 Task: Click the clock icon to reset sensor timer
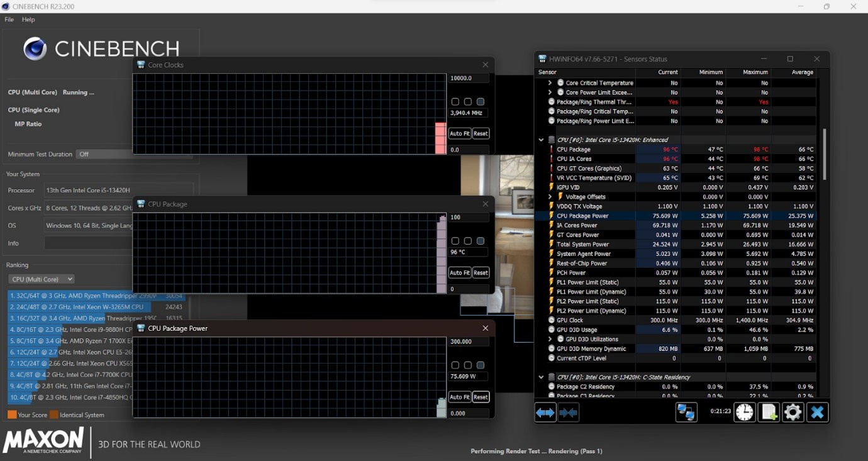coord(744,413)
